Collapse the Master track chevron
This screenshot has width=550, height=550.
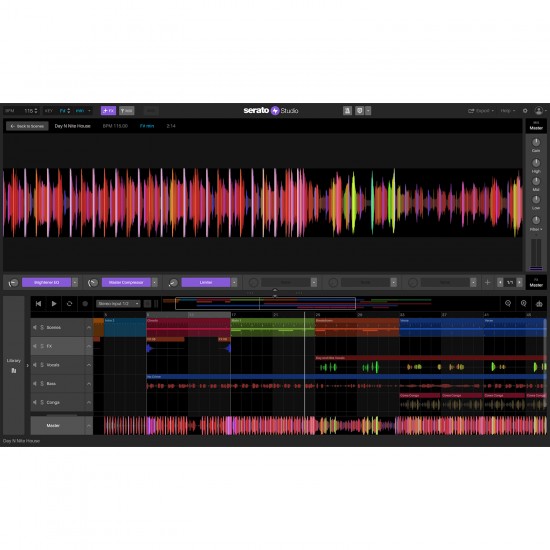tap(88, 426)
